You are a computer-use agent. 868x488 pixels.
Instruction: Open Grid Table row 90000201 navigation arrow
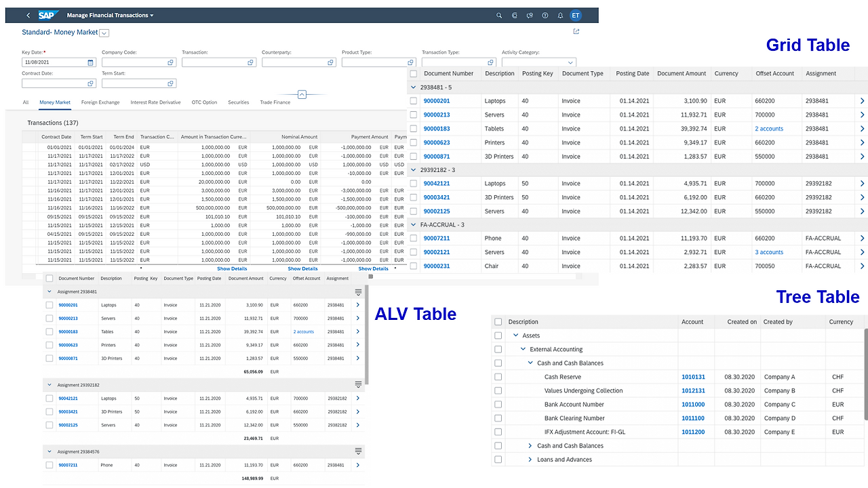tap(863, 101)
